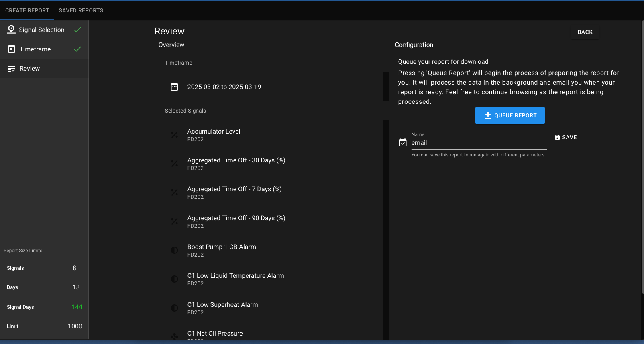The image size is (644, 344).
Task: Click the half-circle icon beside Boost Pump 1 CB Alarm
Action: click(174, 250)
